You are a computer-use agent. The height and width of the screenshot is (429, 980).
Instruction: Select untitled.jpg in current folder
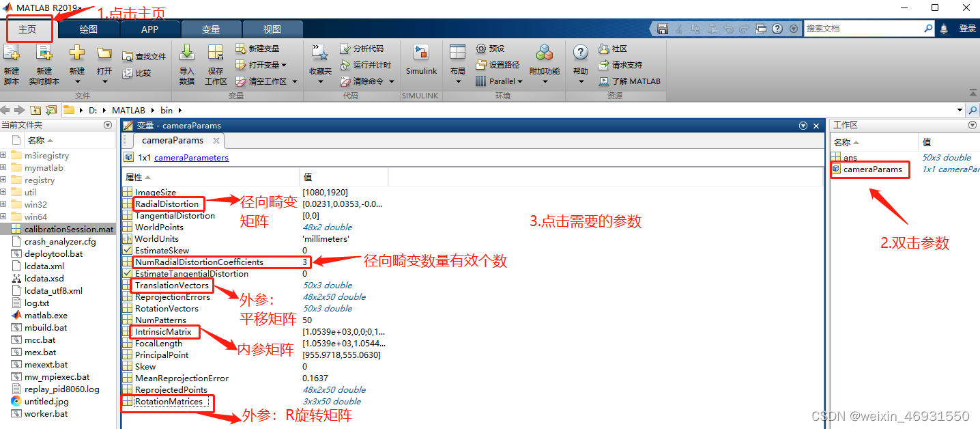[46, 401]
